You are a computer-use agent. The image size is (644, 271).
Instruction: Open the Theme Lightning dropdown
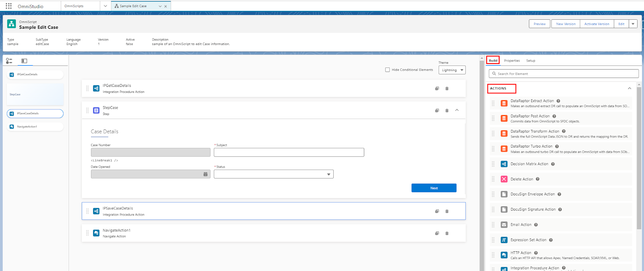coord(452,70)
